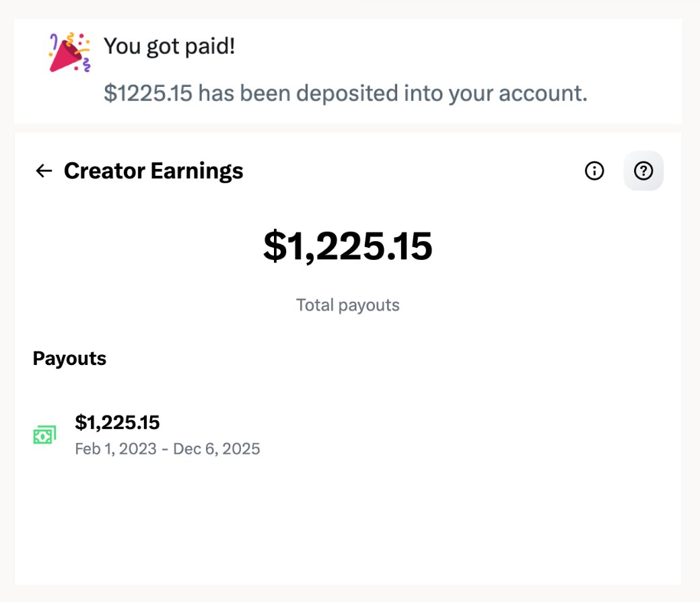Click the party popper celebration icon
The width and height of the screenshot is (700, 602).
[x=69, y=52]
